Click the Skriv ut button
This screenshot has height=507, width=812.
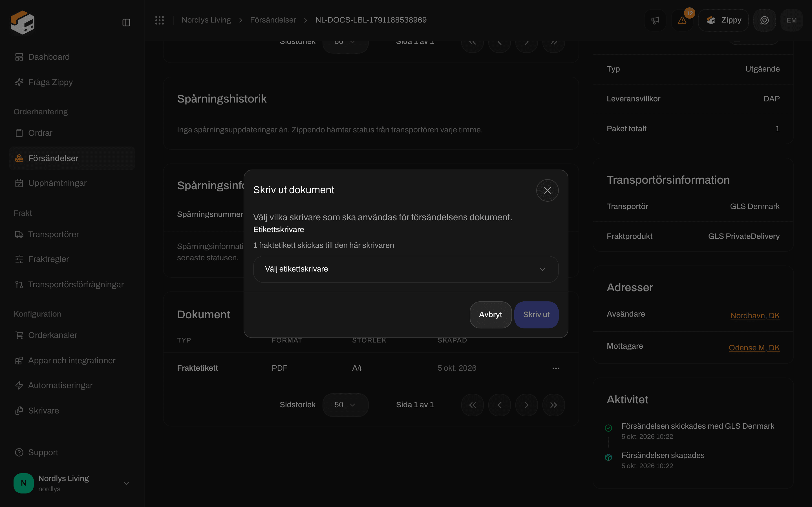pyautogui.click(x=536, y=315)
